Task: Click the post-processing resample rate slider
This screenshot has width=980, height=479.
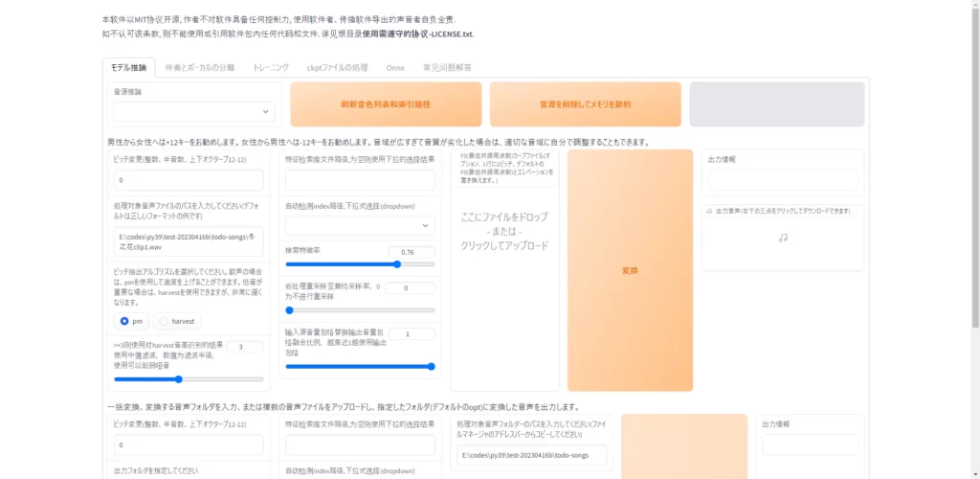Action: click(359, 310)
